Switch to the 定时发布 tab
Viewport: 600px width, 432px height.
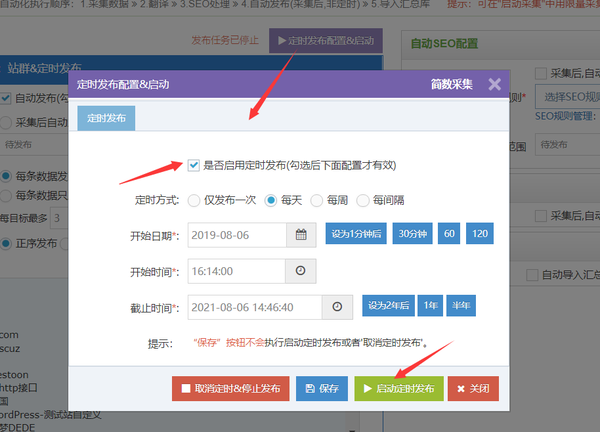pyautogui.click(x=106, y=118)
